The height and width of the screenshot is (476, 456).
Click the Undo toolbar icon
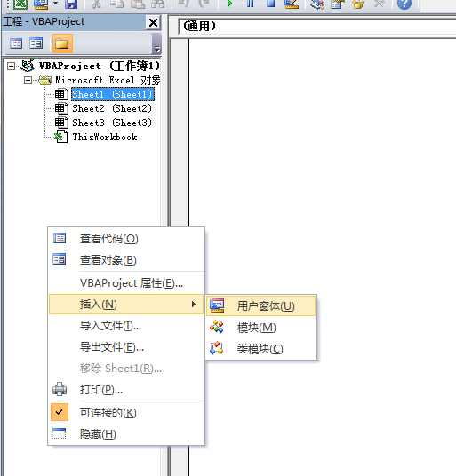pos(183,4)
